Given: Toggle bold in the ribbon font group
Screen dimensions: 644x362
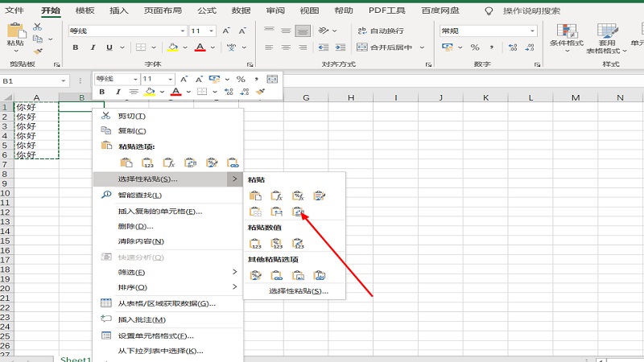Looking at the screenshot, I should [x=76, y=47].
